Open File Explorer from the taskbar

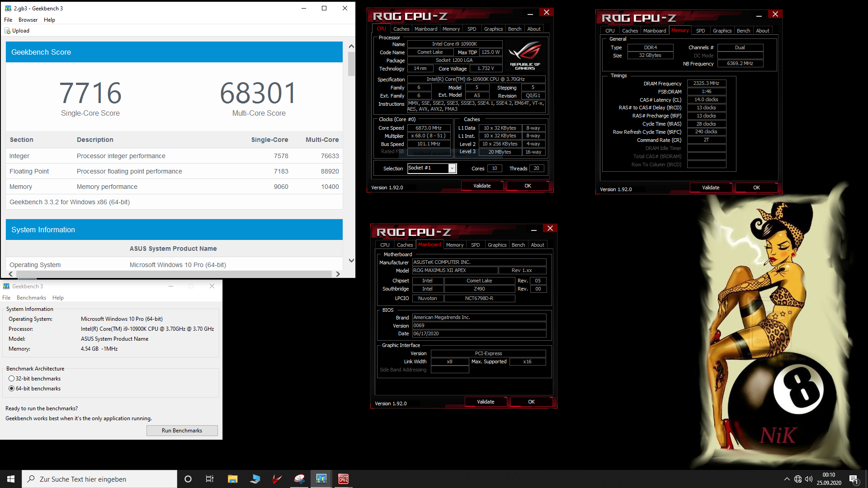point(232,479)
